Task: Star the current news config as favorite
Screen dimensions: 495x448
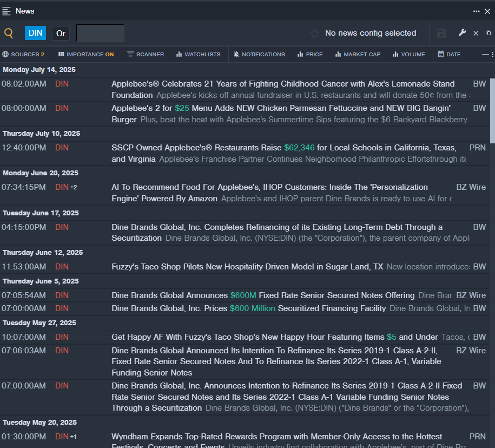Action: point(315,33)
